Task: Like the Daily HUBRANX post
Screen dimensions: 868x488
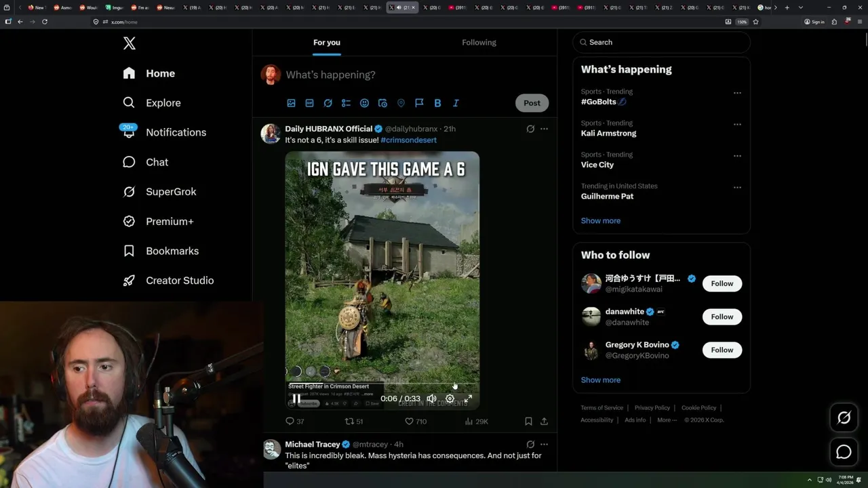Action: (x=416, y=422)
